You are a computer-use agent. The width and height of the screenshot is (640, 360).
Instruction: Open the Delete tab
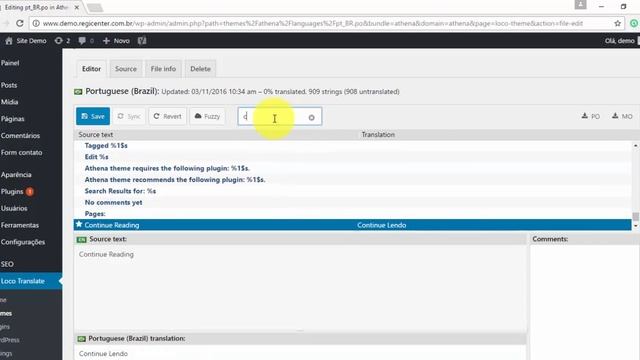[200, 69]
